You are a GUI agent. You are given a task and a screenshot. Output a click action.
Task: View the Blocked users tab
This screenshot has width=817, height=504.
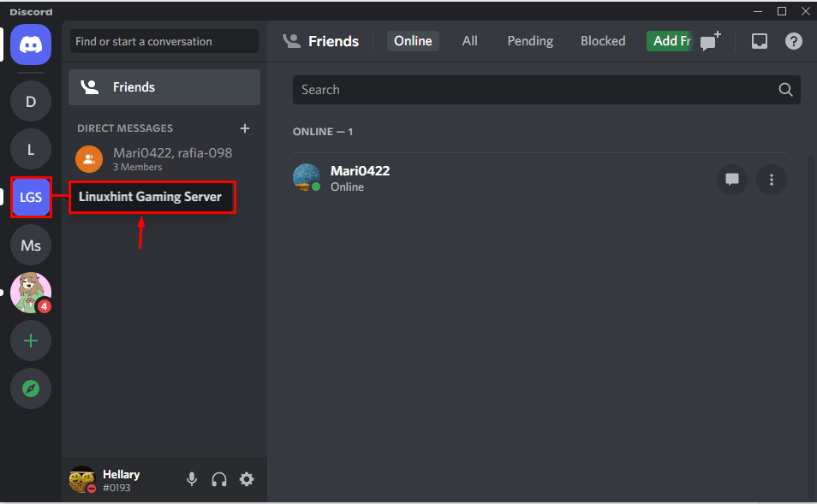pyautogui.click(x=603, y=40)
